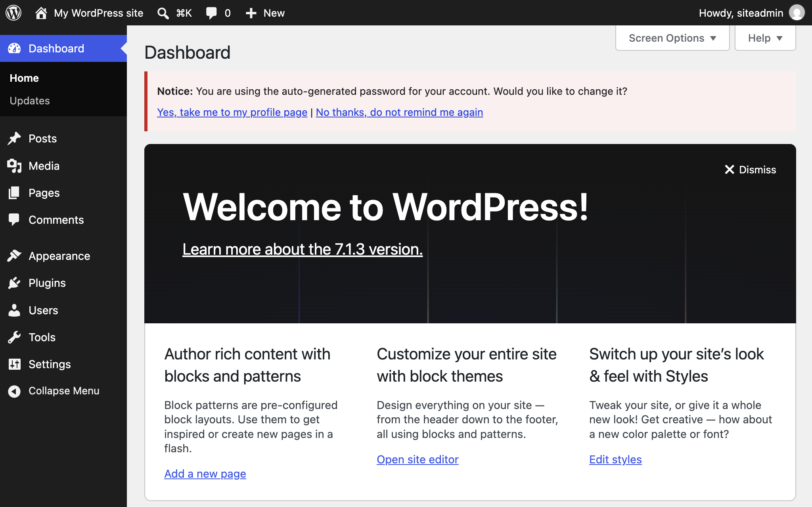The width and height of the screenshot is (812, 507).
Task: Click 'Yes, take me to my profile page'
Action: pyautogui.click(x=232, y=112)
